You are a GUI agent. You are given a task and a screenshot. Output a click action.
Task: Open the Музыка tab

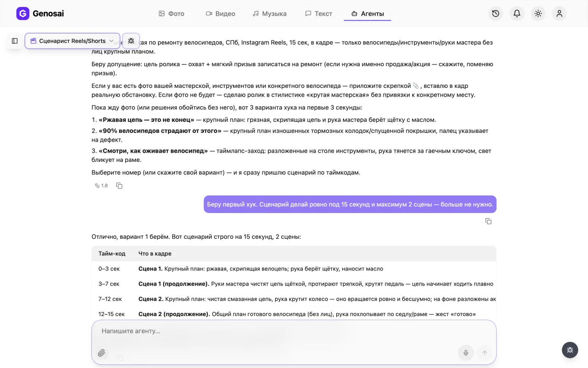270,14
